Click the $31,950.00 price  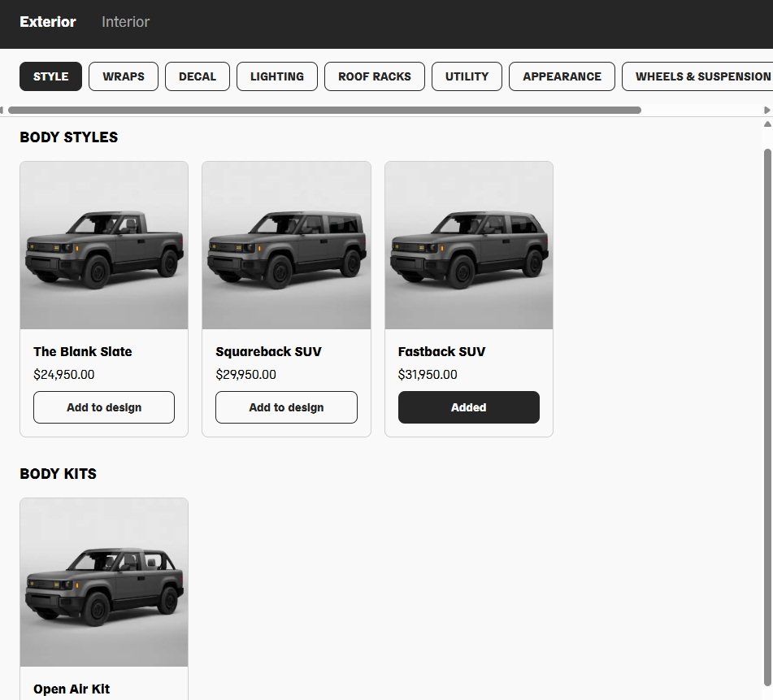coord(428,375)
